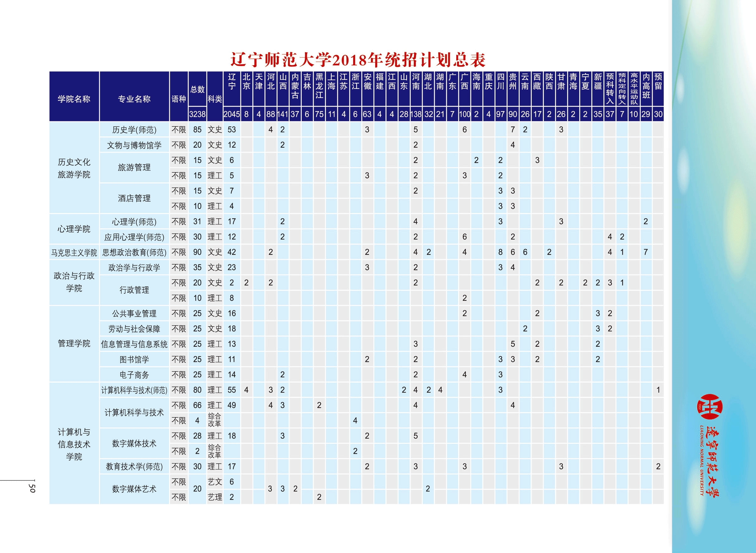
Task: Click 辽宁 value 42 in the 思想政治教育 row
Action: click(x=232, y=252)
